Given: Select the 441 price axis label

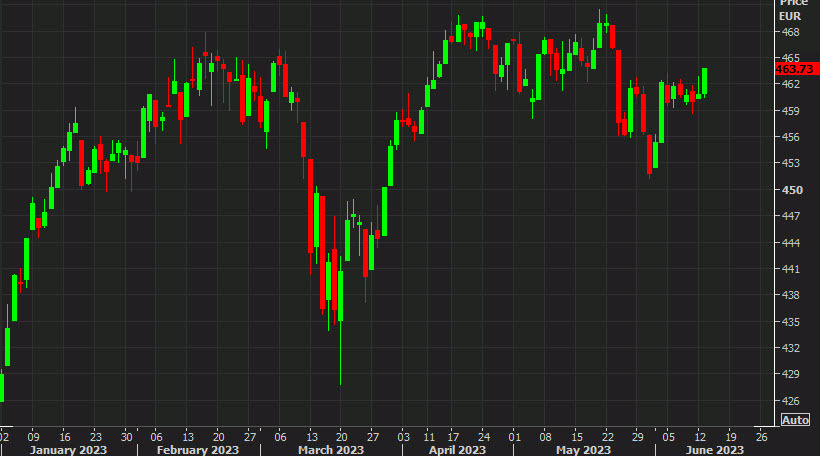Looking at the screenshot, I should (790, 269).
